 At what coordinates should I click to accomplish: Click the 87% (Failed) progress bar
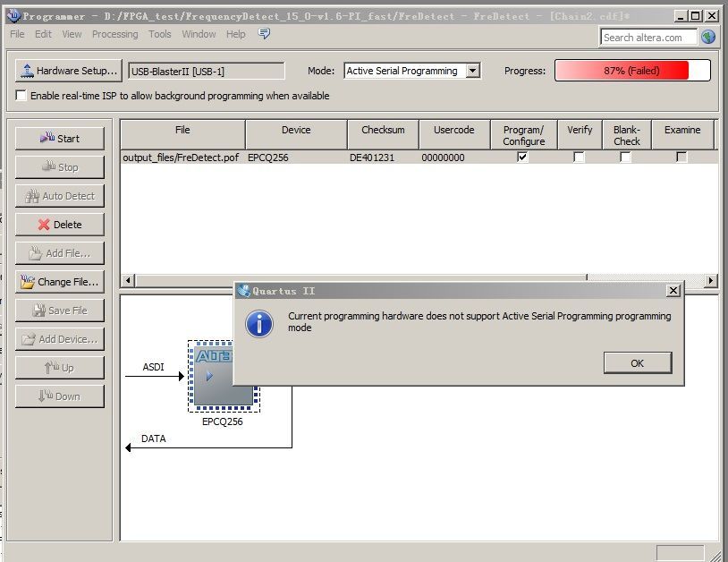[632, 71]
